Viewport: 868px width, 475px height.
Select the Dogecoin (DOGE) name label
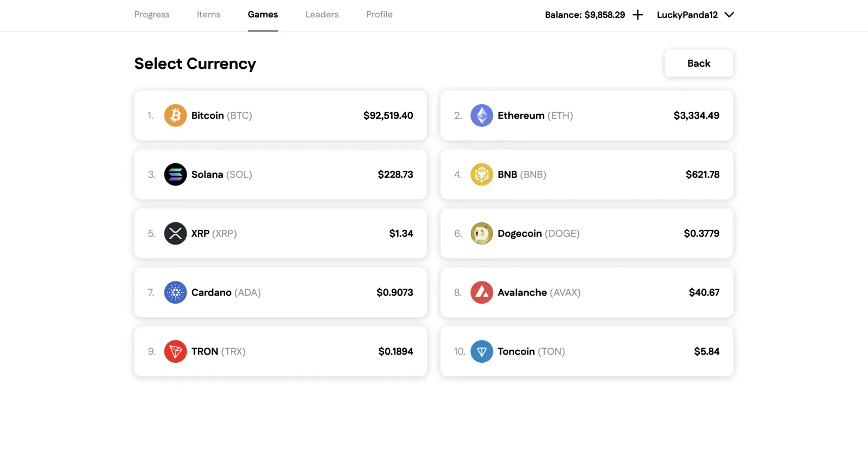pos(539,234)
